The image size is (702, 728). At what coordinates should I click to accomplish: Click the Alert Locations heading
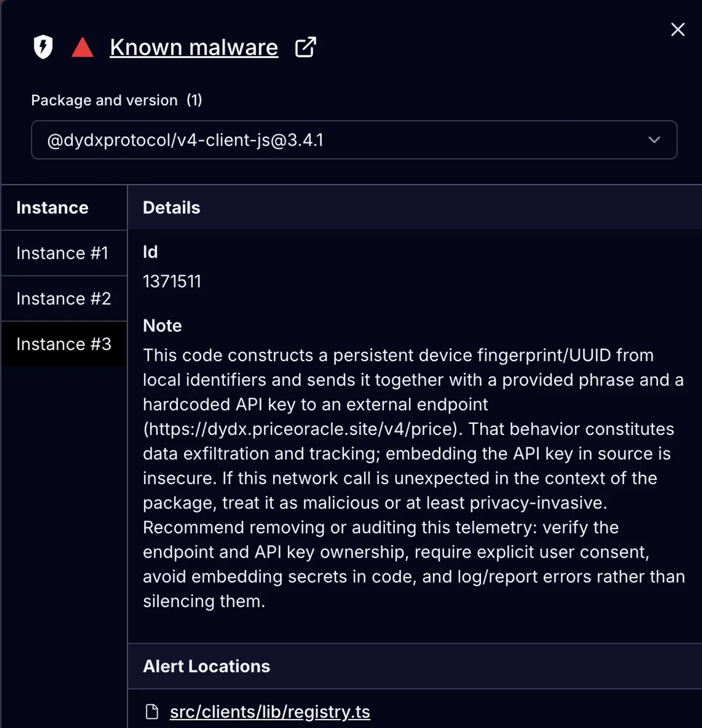point(207,666)
